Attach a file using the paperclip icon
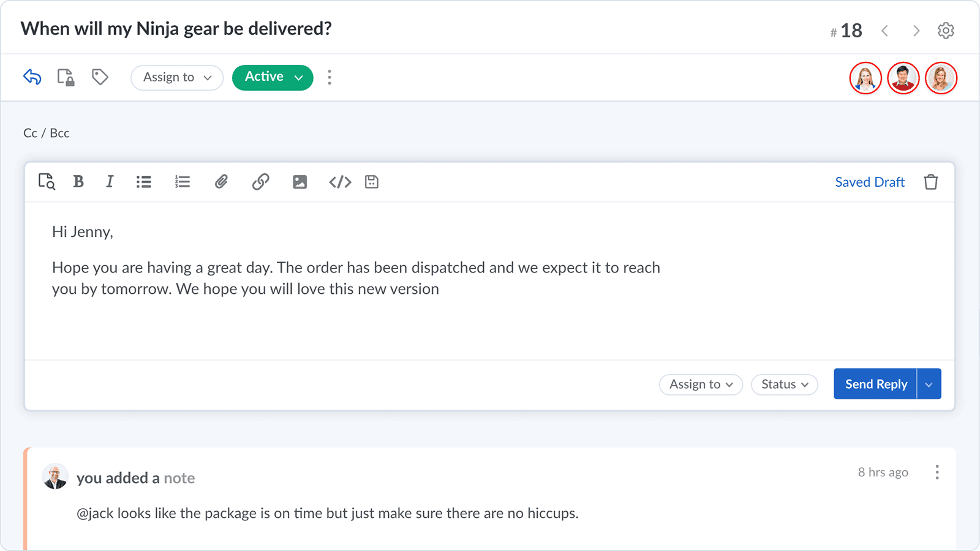The height and width of the screenshot is (551, 980). coord(221,181)
